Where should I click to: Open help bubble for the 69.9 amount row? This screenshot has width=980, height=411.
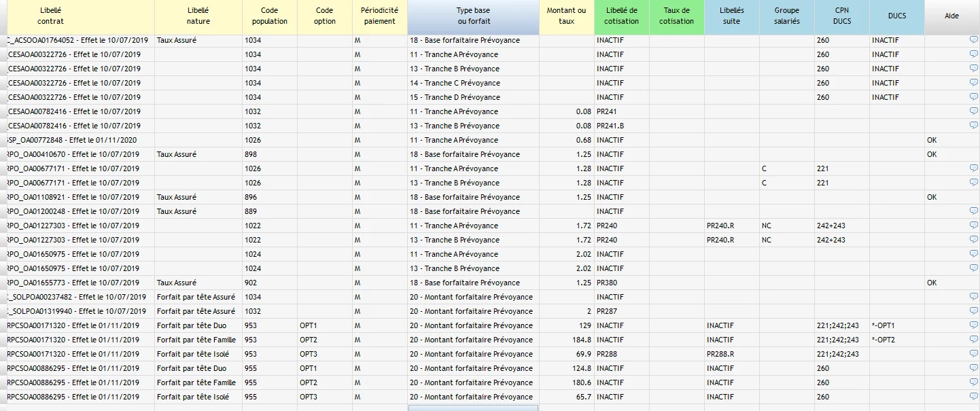(x=974, y=354)
